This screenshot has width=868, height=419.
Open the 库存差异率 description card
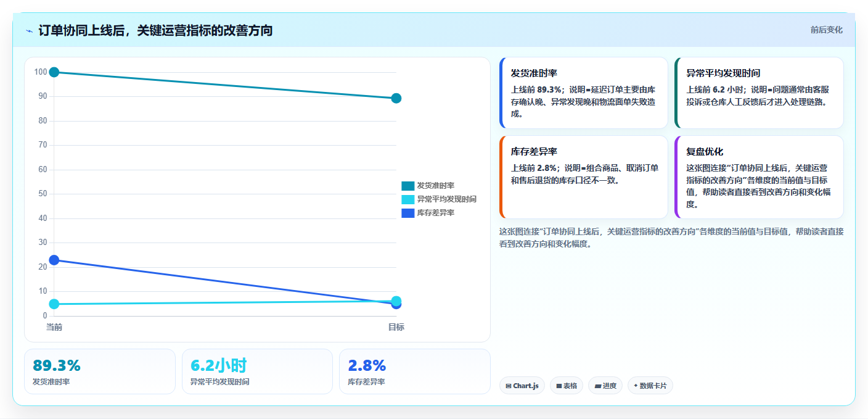(584, 177)
